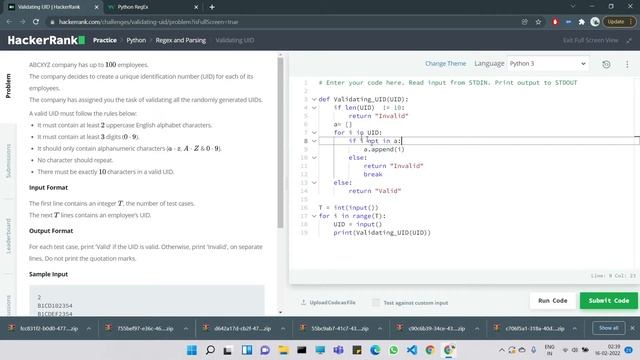Open the Widgets icon in the taskbar
Viewport: 640px width, 360px height.
tap(247, 350)
